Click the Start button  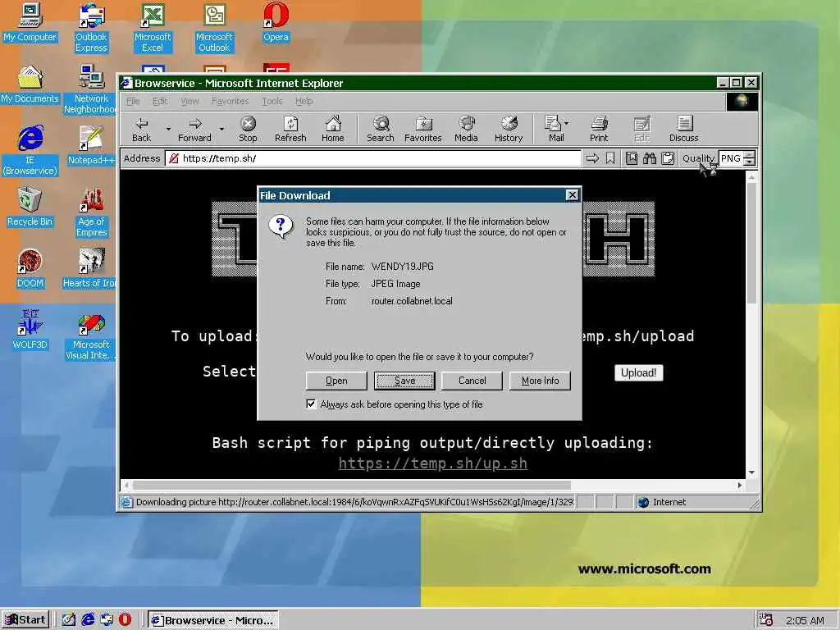[x=25, y=620]
